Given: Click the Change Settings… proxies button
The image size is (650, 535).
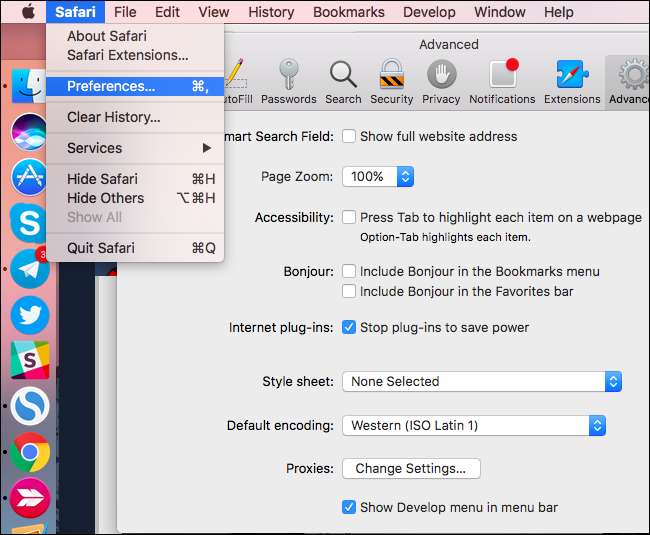Looking at the screenshot, I should [411, 468].
